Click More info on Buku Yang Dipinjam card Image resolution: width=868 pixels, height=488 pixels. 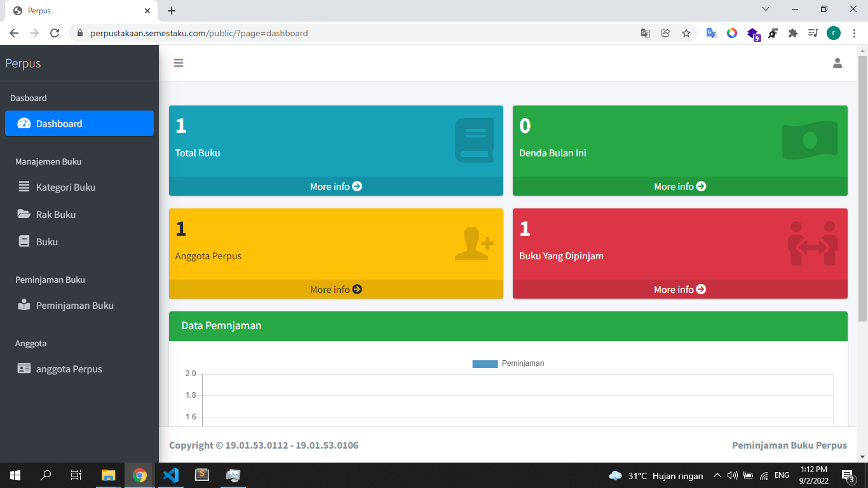680,289
